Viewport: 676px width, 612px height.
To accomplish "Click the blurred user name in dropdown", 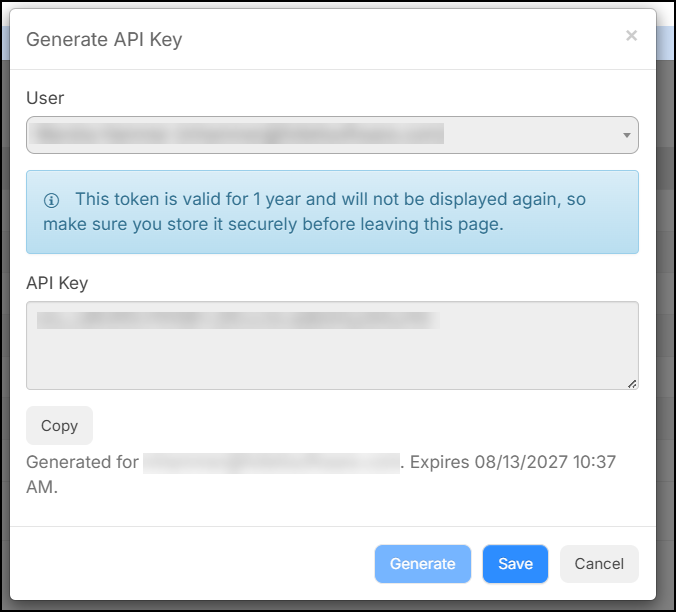I will pyautogui.click(x=238, y=134).
